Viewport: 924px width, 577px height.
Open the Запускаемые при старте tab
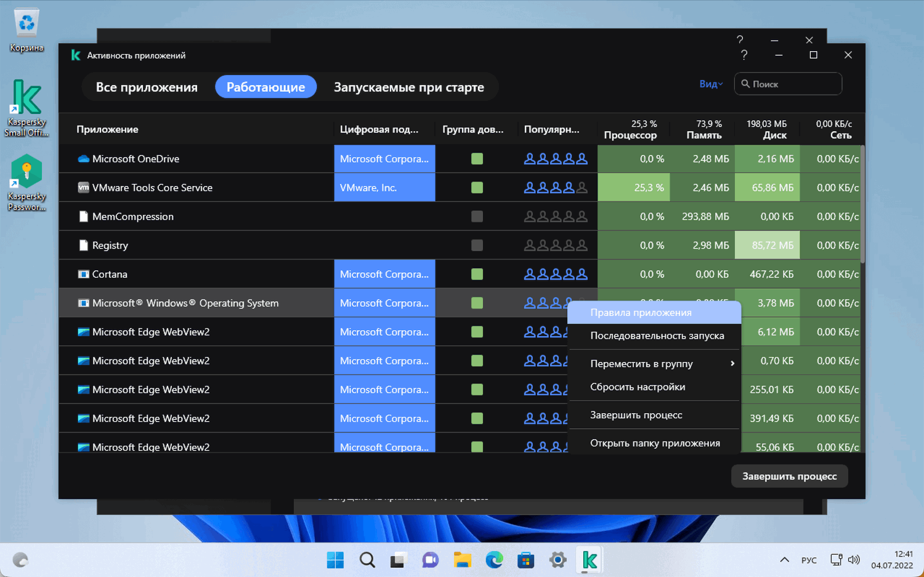click(409, 87)
